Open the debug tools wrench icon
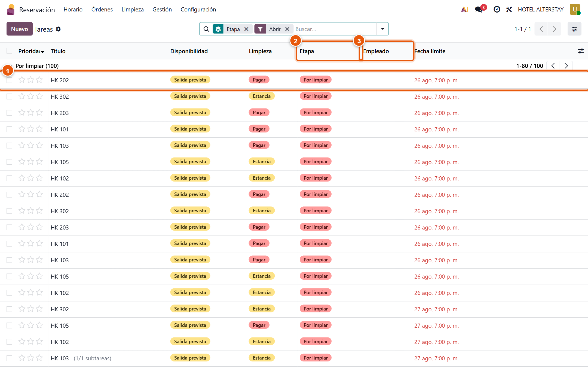The height and width of the screenshot is (368, 588). [x=509, y=10]
